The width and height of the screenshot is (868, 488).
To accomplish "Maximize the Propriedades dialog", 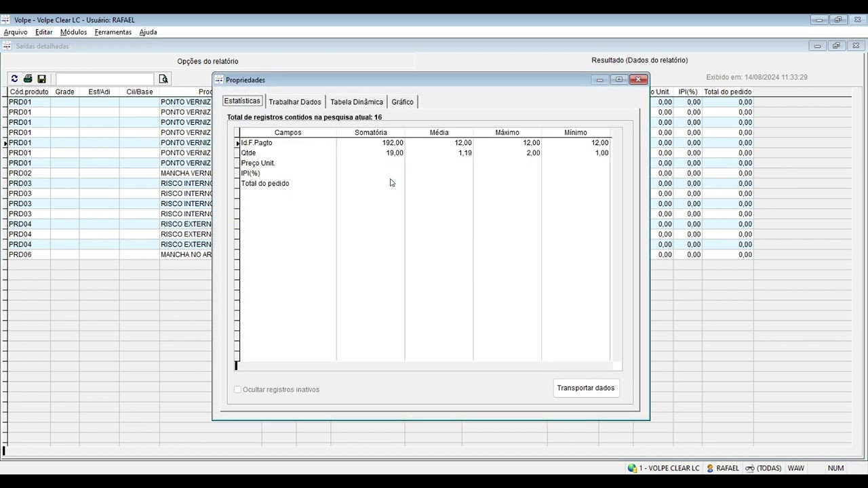I will point(619,80).
